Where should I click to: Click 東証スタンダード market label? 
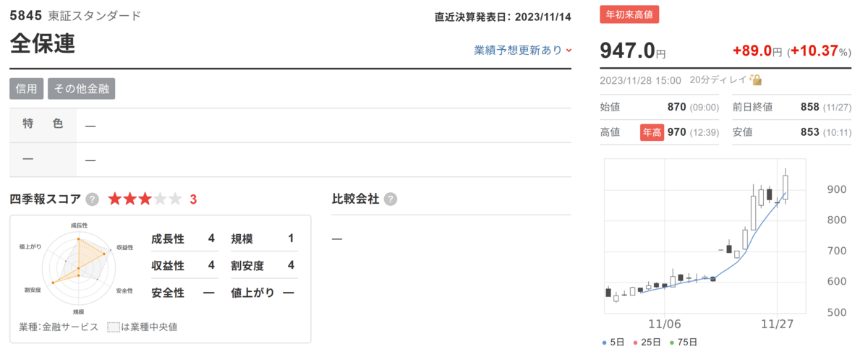(x=95, y=15)
